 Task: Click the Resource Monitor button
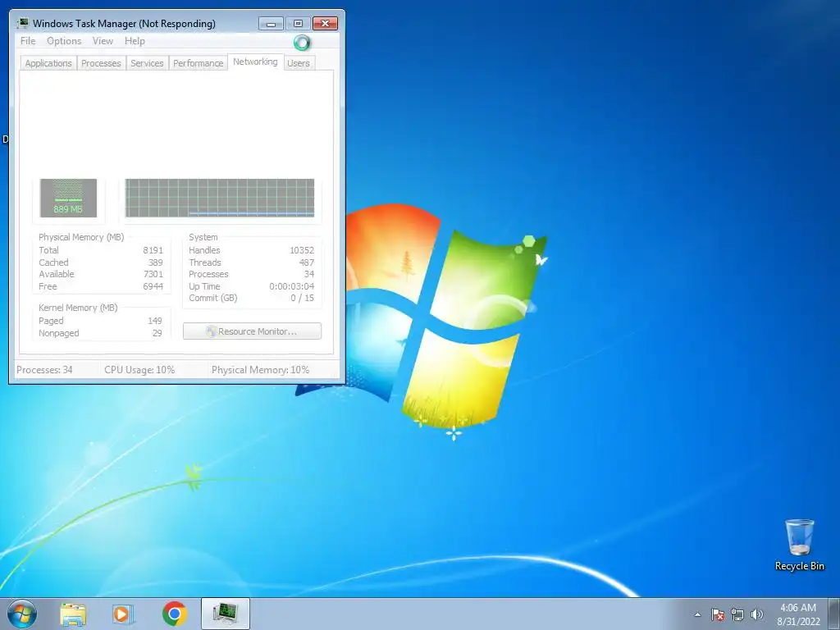pos(253,331)
